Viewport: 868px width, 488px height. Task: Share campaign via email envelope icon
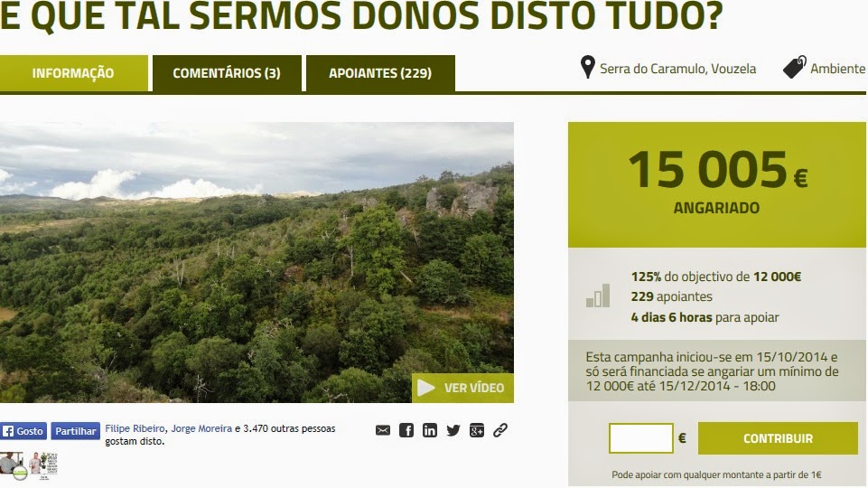(x=383, y=430)
